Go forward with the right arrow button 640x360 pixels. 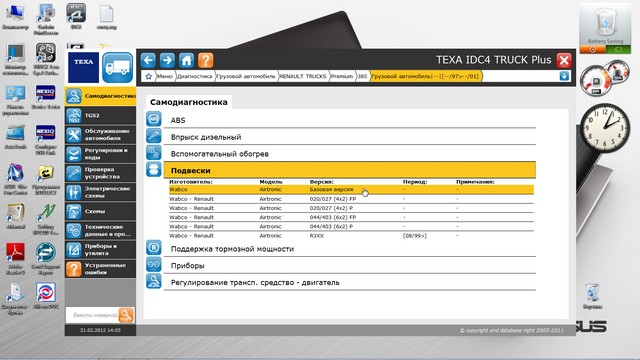[167, 60]
